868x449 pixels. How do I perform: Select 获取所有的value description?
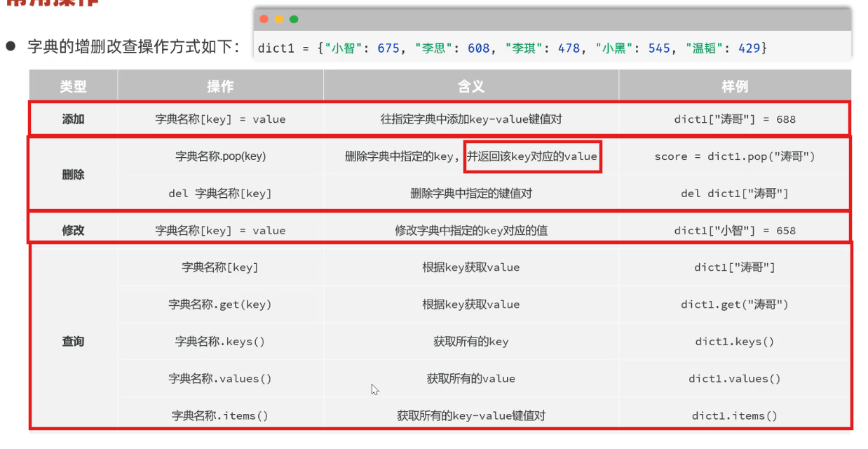coord(471,379)
